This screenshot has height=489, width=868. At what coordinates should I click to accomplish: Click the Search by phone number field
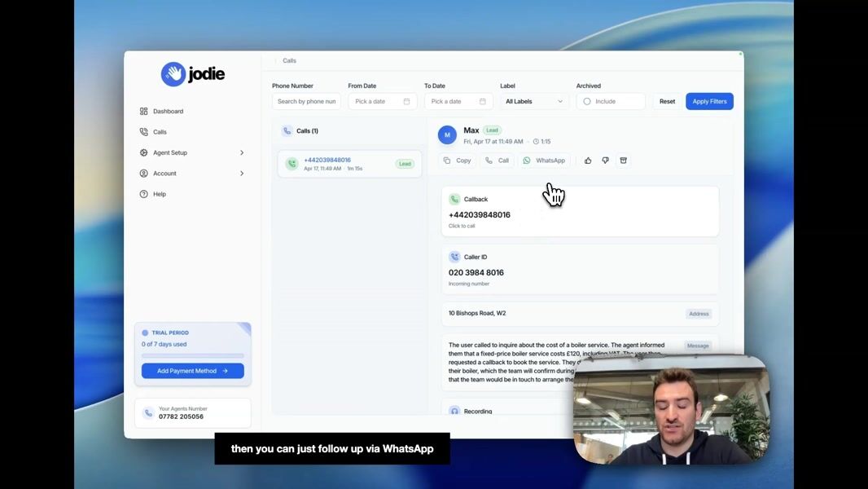[x=306, y=102]
